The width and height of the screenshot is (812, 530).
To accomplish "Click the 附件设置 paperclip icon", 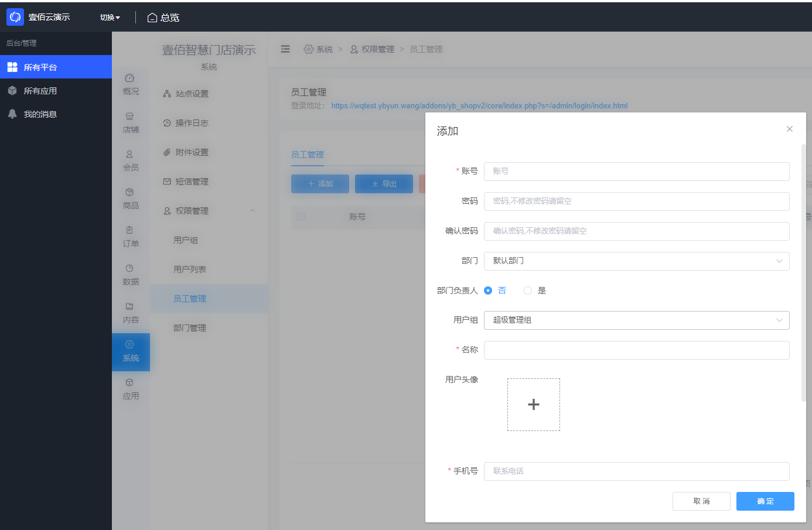I will (x=167, y=152).
